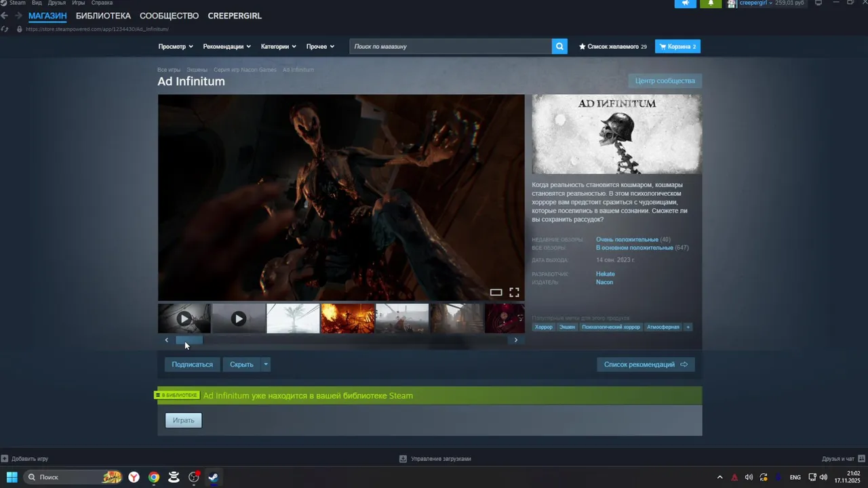
Task: Click Серия игр Nacon Games breadcrumb
Action: [x=245, y=70]
